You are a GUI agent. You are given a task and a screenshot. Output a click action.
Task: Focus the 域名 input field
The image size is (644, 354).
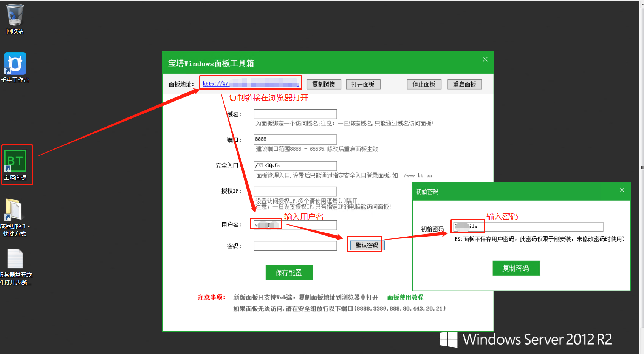pyautogui.click(x=295, y=114)
